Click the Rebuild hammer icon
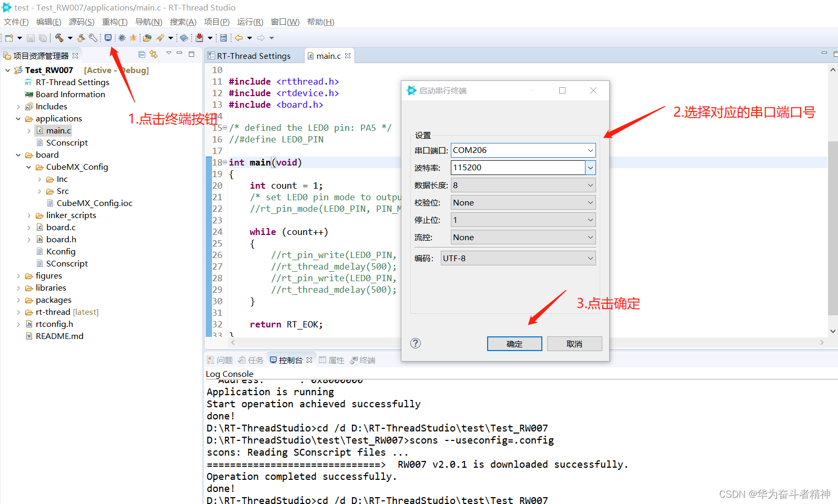Screen dimensions: 838x504 coord(81,38)
